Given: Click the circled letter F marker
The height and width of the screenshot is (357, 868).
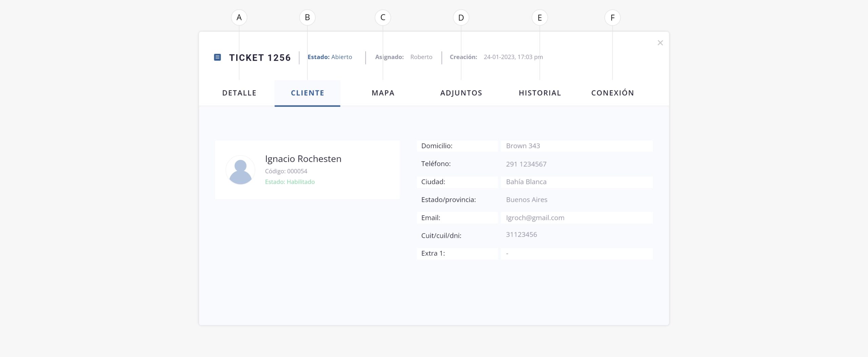Looking at the screenshot, I should point(612,18).
